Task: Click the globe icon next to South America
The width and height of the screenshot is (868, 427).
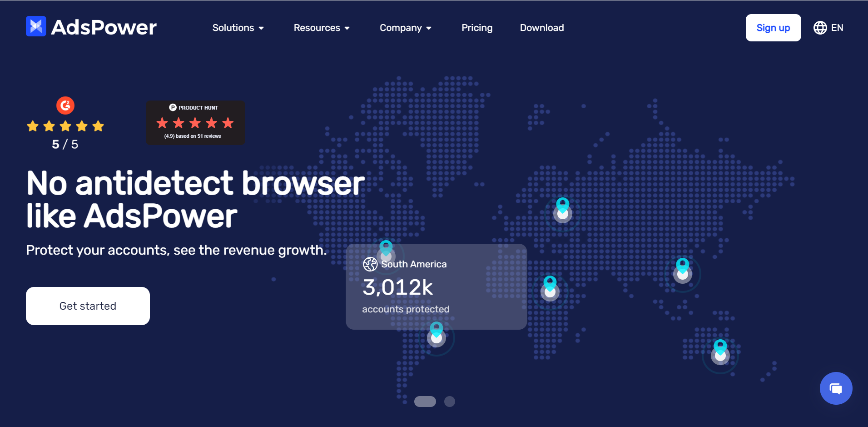Action: (370, 264)
